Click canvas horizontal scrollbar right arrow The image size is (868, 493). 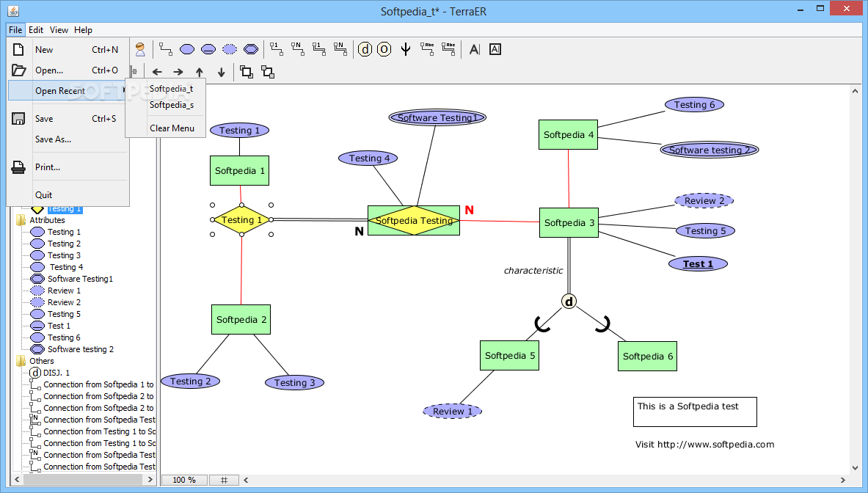point(843,480)
